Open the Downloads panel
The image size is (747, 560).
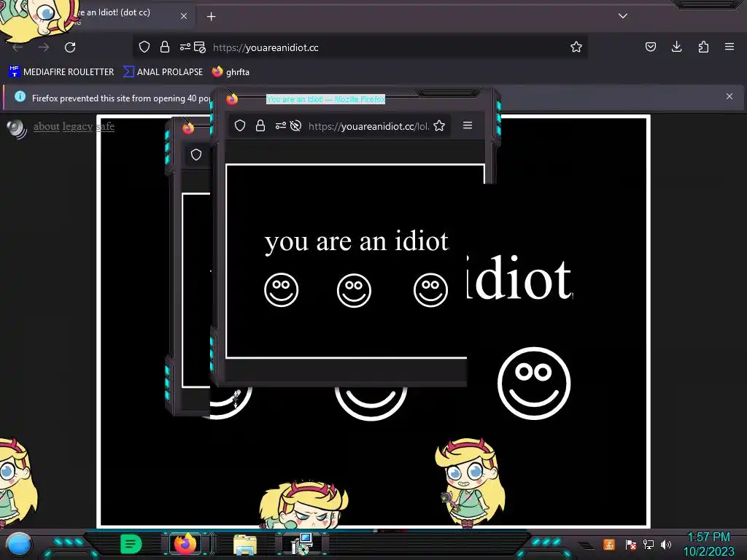[676, 47]
